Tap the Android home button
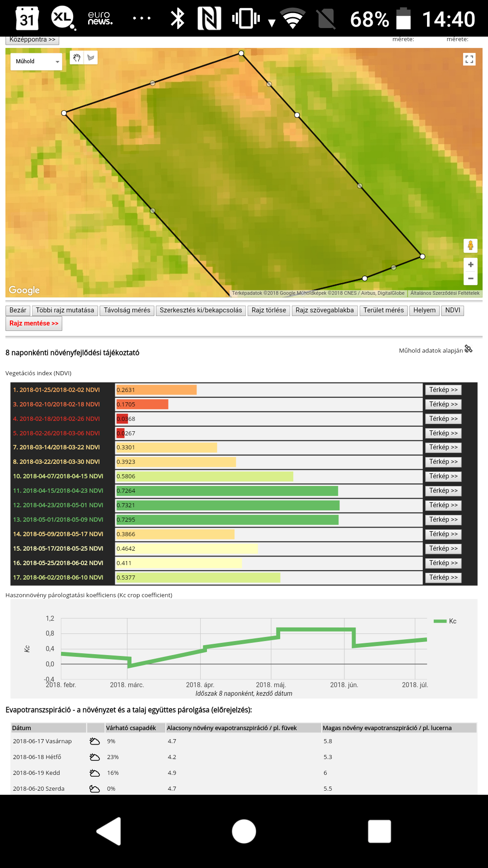Screen dimensions: 488x868 point(244,831)
